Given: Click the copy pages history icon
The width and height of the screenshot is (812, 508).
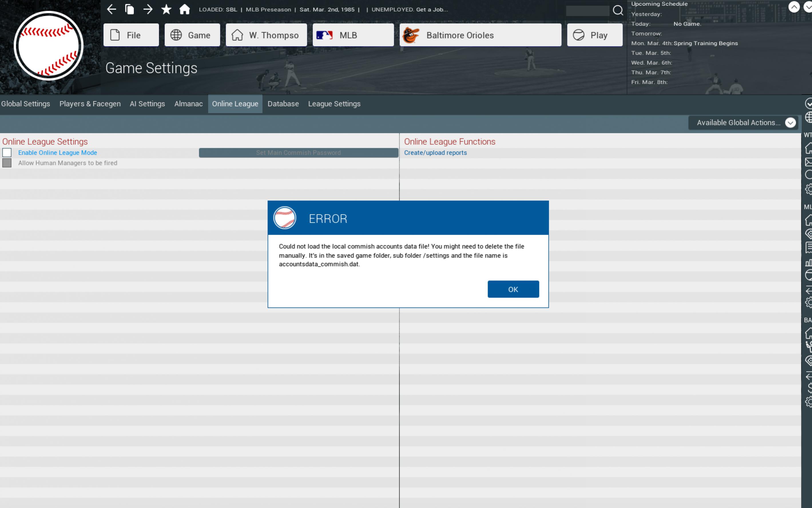Looking at the screenshot, I should point(129,9).
